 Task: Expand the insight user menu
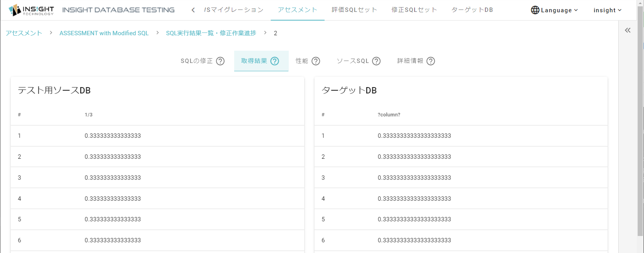tap(608, 10)
